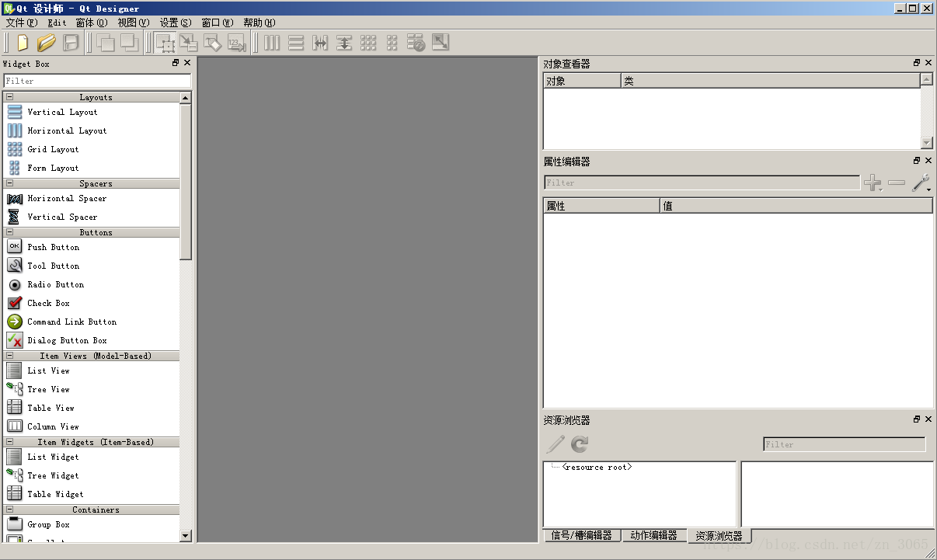Click the Bring to Front toolbar icon
The width and height of the screenshot is (937, 560).
coord(129,43)
